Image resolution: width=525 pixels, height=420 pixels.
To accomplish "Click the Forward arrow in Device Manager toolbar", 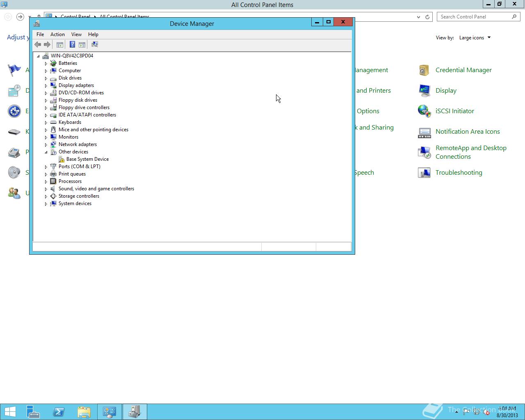I will click(x=47, y=44).
